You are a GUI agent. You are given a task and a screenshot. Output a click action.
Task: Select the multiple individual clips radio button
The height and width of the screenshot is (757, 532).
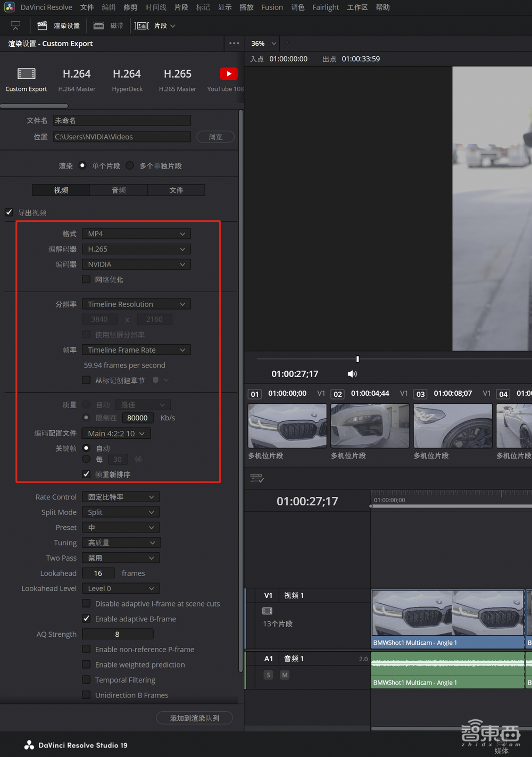[x=130, y=165]
